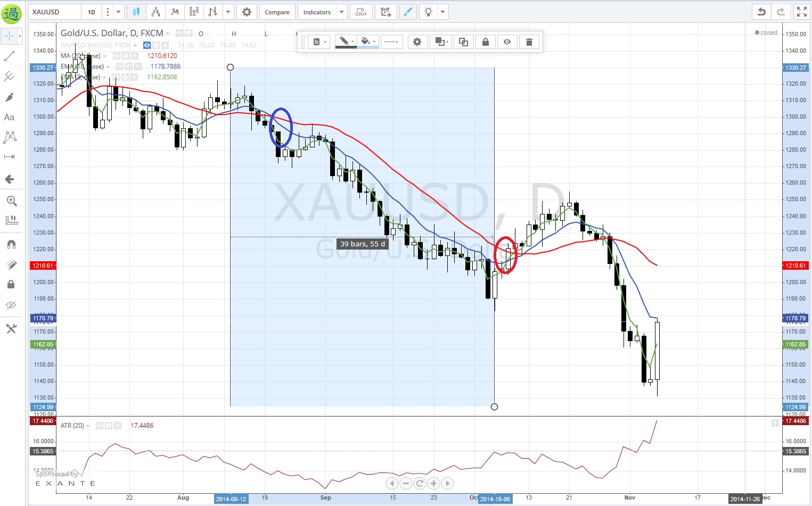This screenshot has width=812, height=506.
Task: Open chart properties gear in top toolbar
Action: coord(246,12)
